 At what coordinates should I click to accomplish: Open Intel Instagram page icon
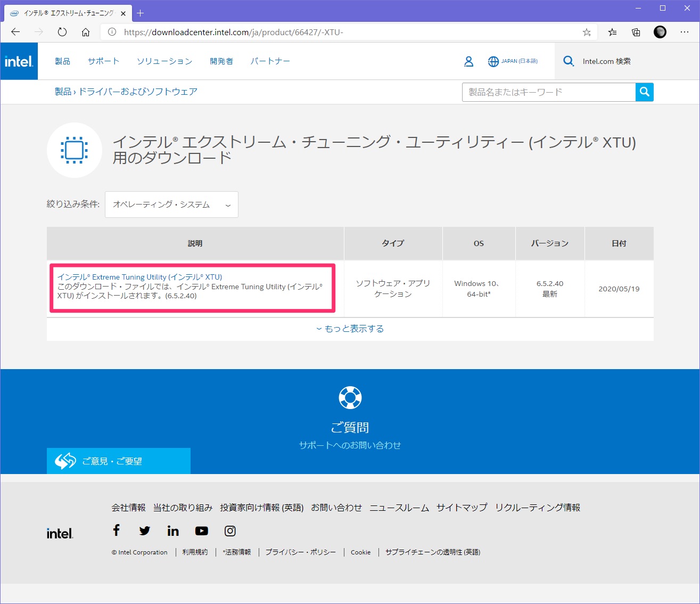click(230, 531)
